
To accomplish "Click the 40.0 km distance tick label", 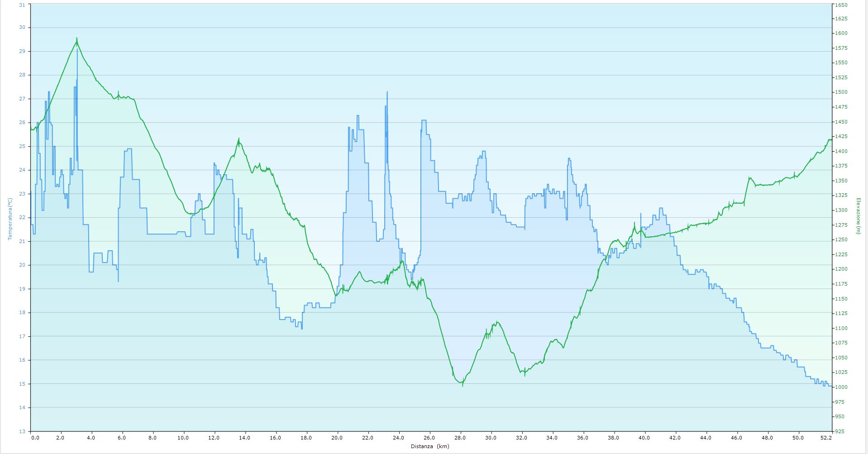I will coord(644,438).
